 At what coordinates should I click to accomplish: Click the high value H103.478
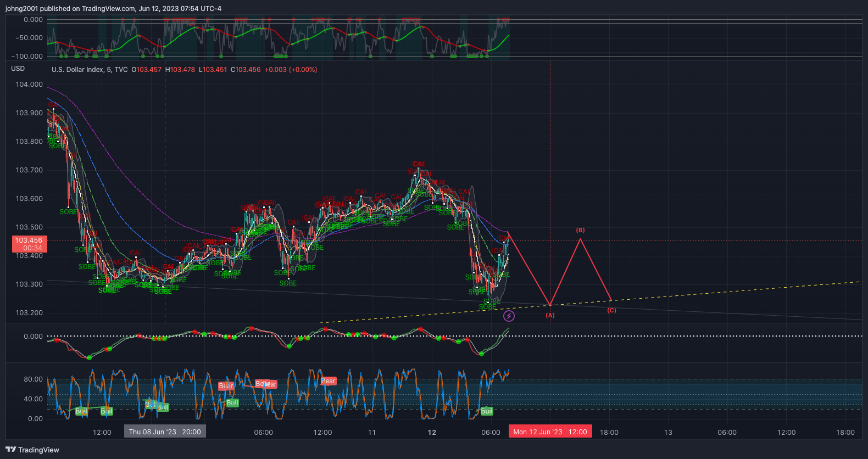pyautogui.click(x=180, y=70)
